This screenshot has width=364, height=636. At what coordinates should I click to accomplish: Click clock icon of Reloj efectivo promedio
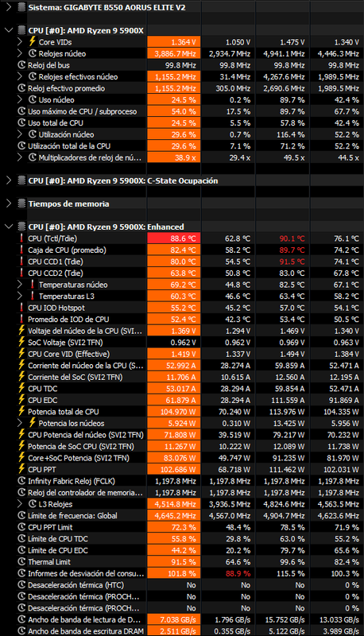21,88
